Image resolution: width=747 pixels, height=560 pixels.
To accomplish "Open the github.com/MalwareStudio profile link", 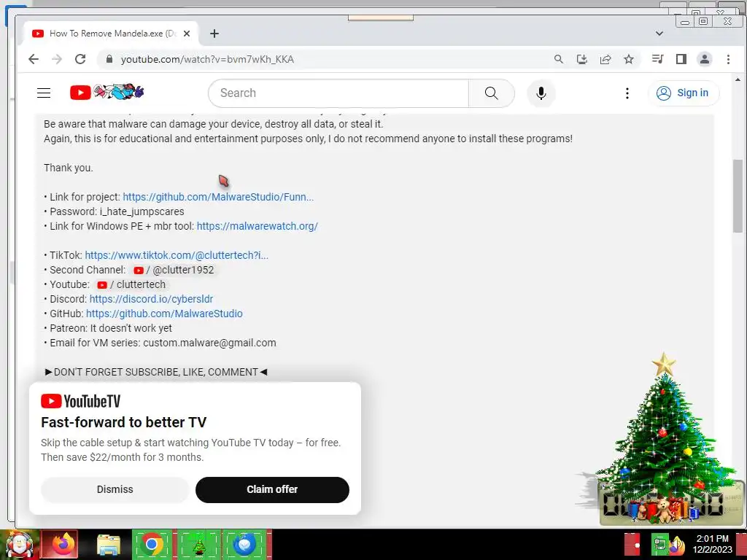I will click(x=164, y=314).
